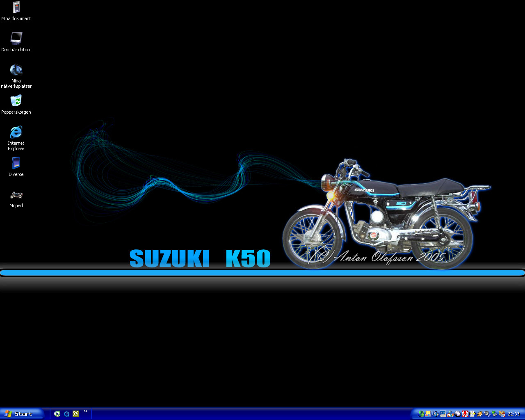Click the system clock showing 22:33
The height and width of the screenshot is (420, 525).
click(x=514, y=414)
